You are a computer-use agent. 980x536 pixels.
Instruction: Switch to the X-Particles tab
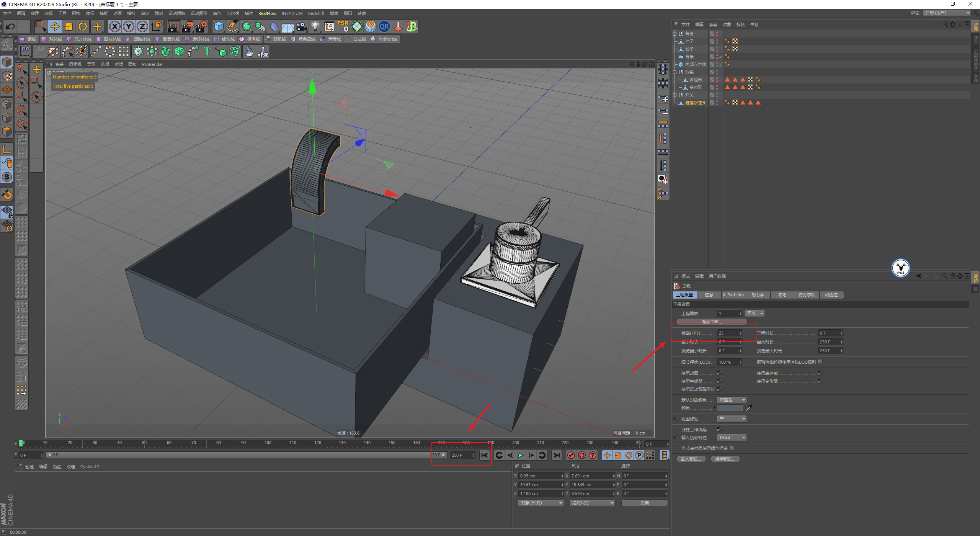[x=733, y=295]
